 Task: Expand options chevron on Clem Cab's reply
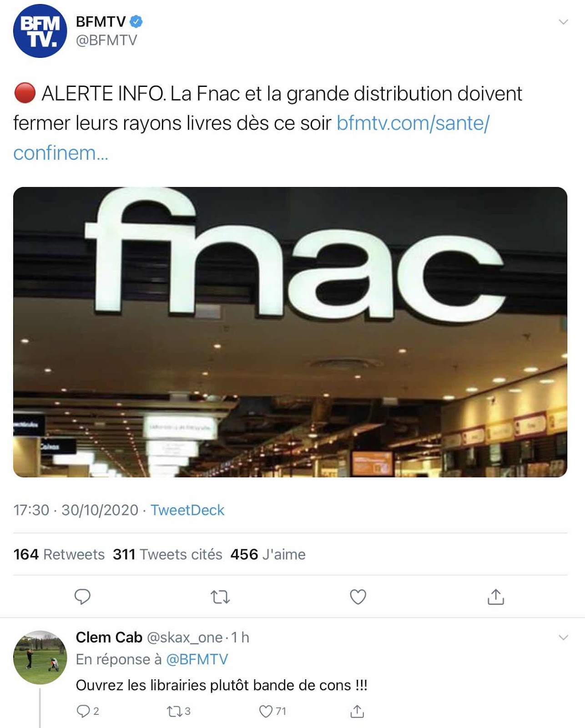[x=563, y=637]
